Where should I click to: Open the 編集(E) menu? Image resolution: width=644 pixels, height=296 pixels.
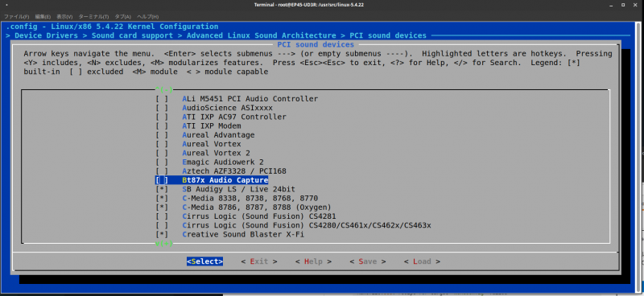pyautogui.click(x=43, y=17)
